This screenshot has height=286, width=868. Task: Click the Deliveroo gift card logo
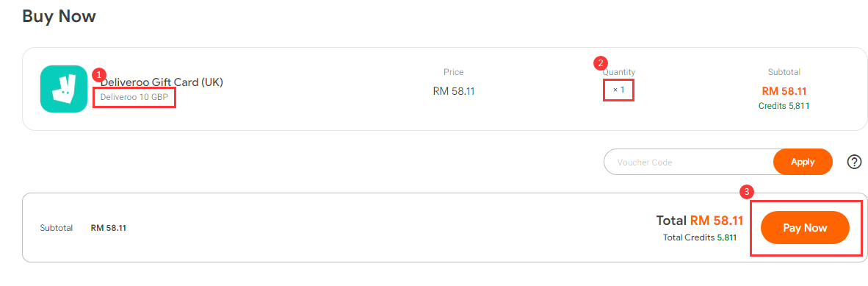(64, 89)
